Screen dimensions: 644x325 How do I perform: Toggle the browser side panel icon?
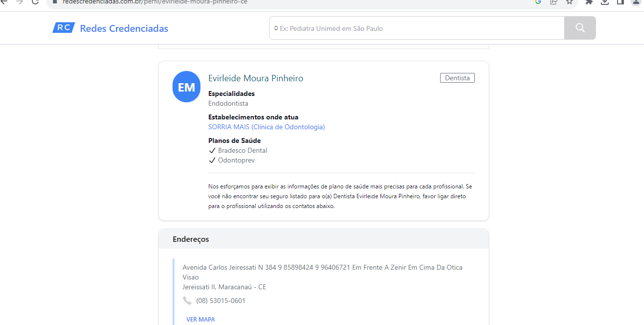pyautogui.click(x=620, y=1)
